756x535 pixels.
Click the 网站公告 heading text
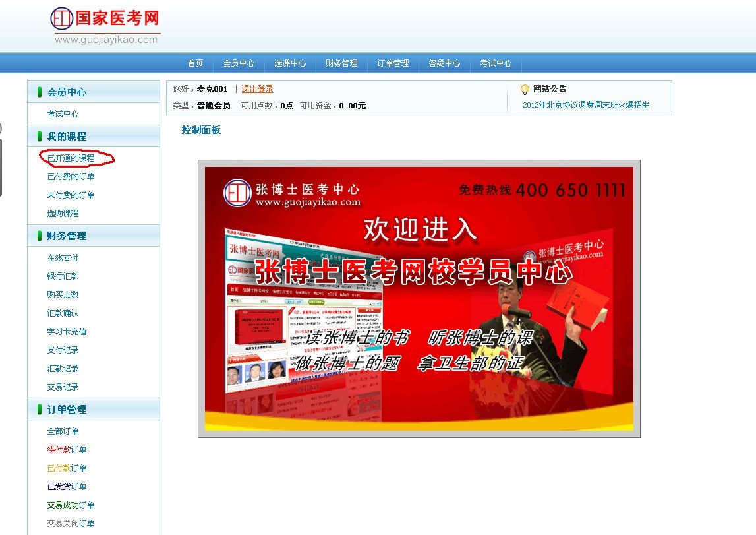click(550, 89)
